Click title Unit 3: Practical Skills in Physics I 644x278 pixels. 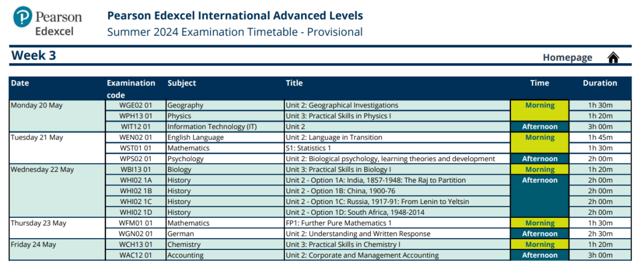point(339,116)
